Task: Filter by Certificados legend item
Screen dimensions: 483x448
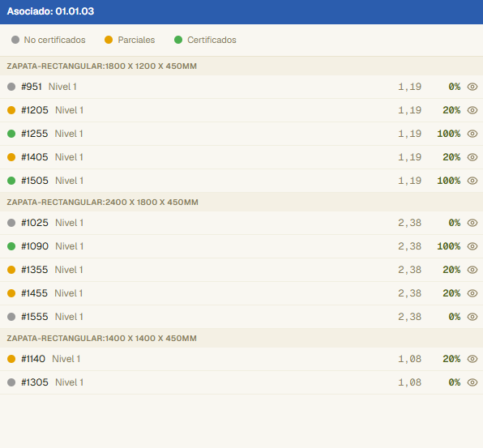Action: click(x=205, y=40)
